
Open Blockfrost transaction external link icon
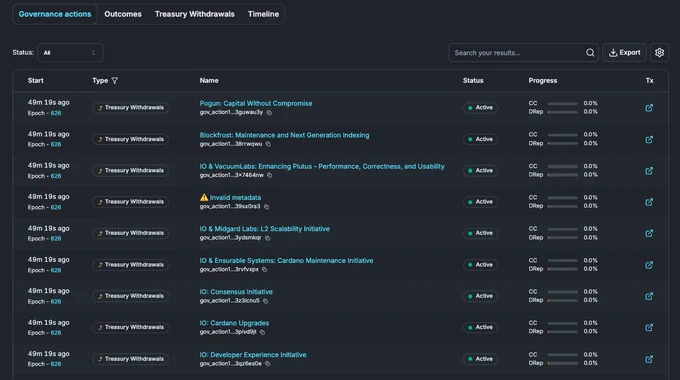coord(649,139)
